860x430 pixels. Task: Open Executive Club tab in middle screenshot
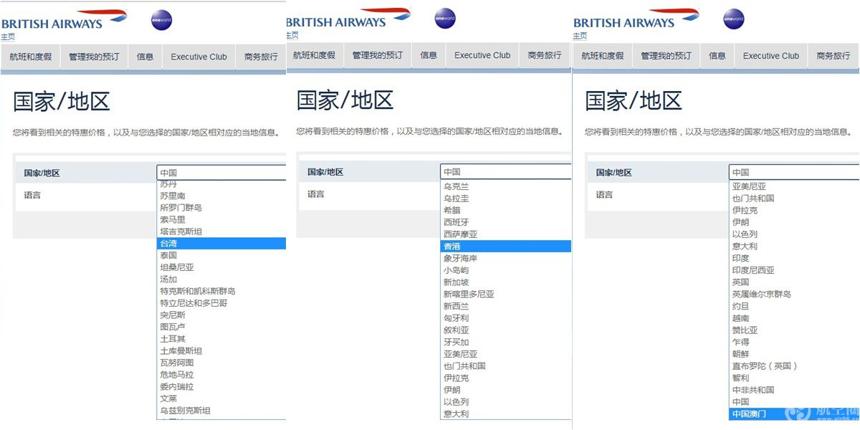(482, 55)
